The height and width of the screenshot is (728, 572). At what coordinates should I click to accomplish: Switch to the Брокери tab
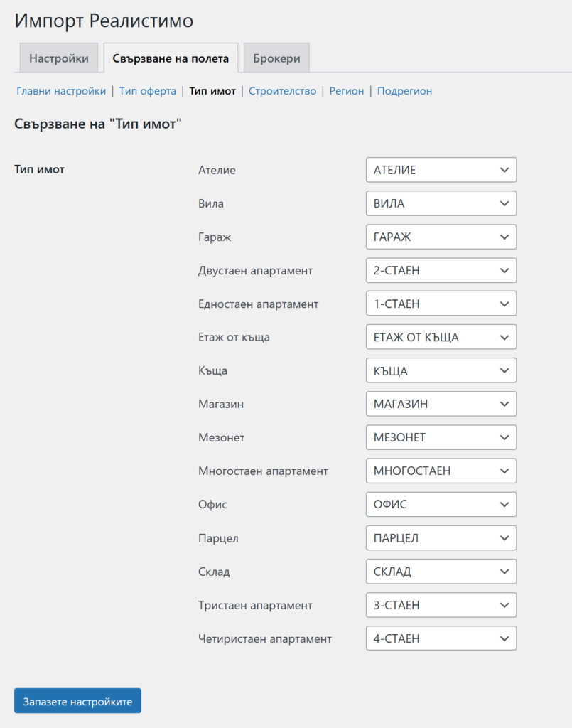(276, 58)
